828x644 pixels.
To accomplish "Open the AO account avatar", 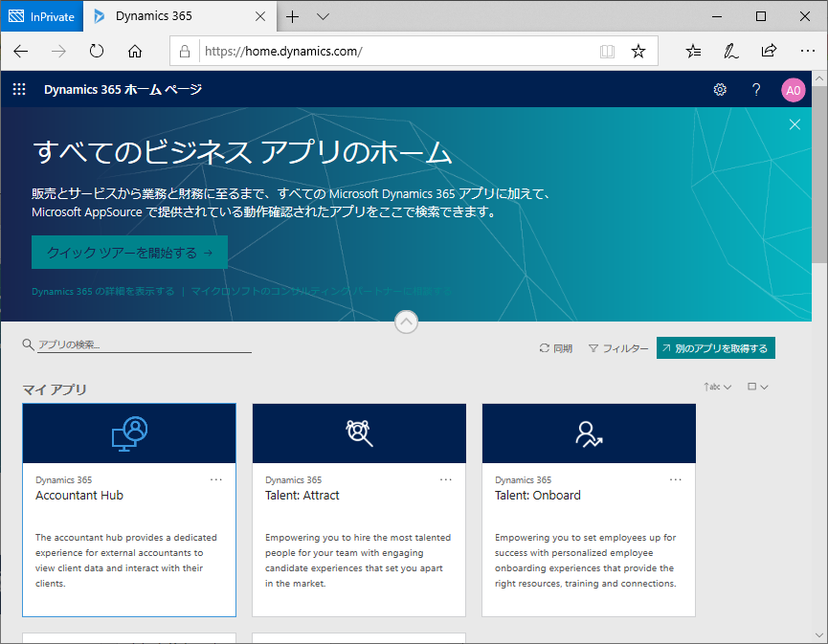I will [794, 90].
